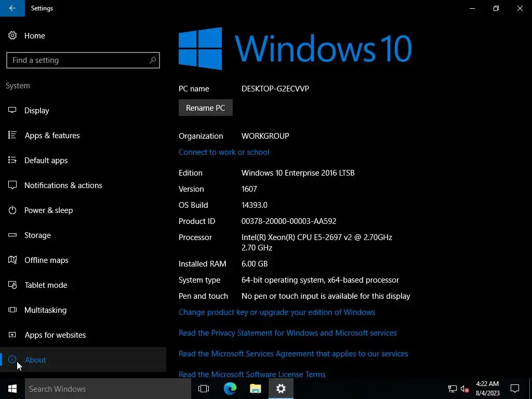This screenshot has height=399, width=532.
Task: Click the muted volume speaker icon
Action: pos(464,389)
